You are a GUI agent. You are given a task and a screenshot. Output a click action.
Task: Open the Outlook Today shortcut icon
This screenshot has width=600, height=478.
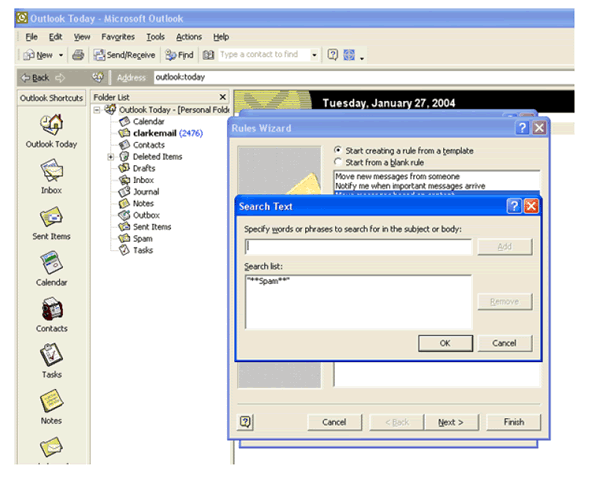51,125
